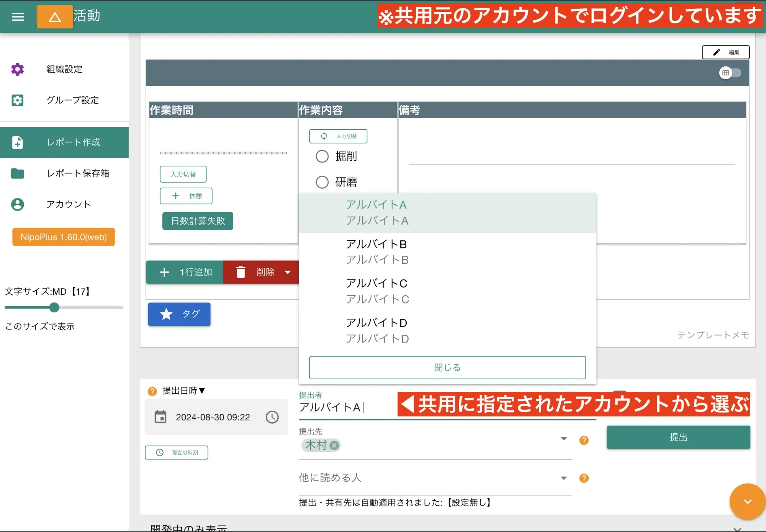
Task: Remove 木村 by clicking its x chip
Action: point(334,445)
